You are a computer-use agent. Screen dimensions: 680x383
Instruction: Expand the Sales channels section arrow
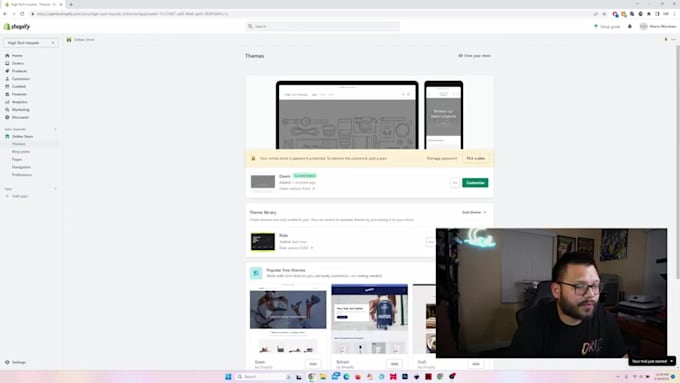(55, 129)
